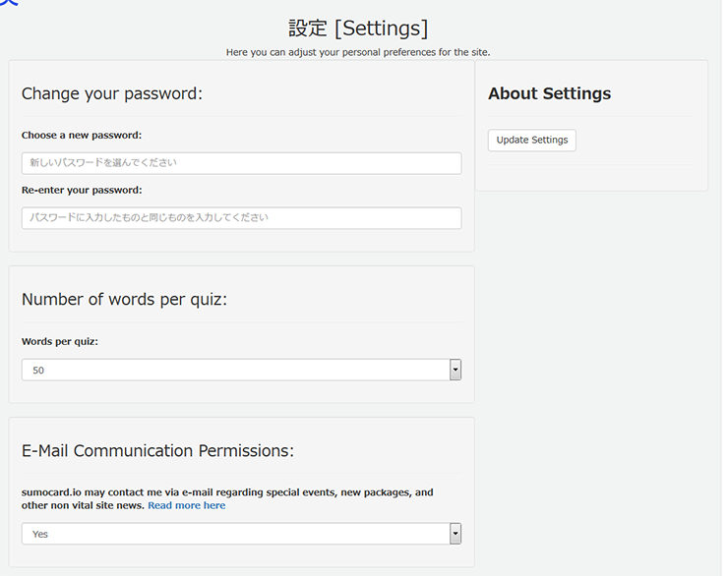The height and width of the screenshot is (576, 728).
Task: Select the value 50 in quiz dropdown
Action: (x=38, y=371)
